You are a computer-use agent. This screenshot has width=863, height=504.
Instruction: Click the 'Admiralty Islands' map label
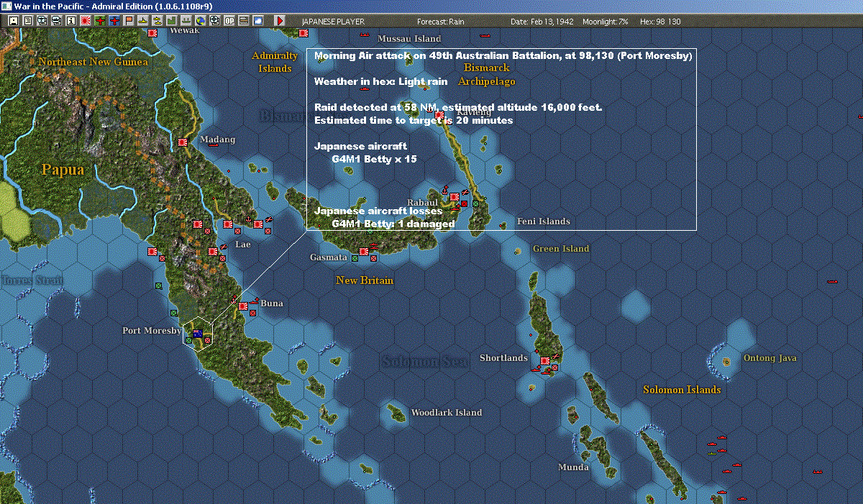(x=275, y=62)
